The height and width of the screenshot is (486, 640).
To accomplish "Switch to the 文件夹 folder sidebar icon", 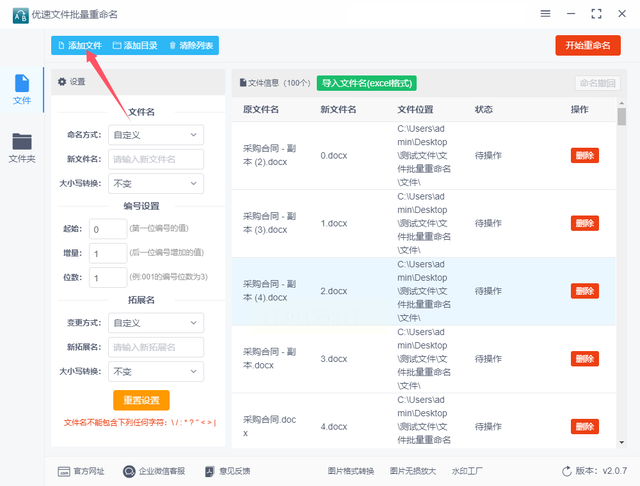I will tap(22, 141).
